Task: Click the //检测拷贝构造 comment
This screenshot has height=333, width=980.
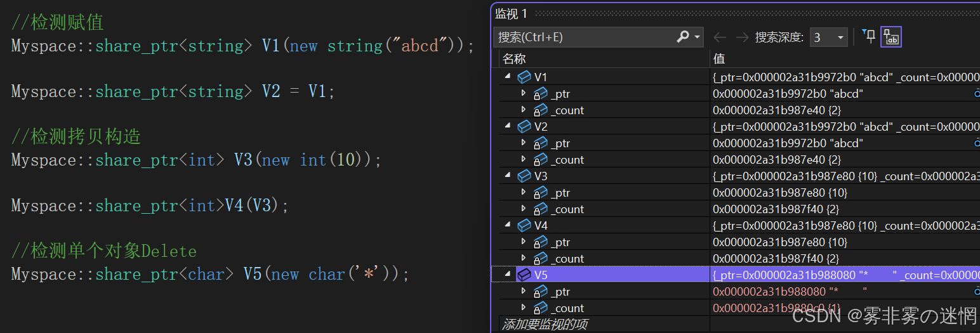Action: pos(76,136)
